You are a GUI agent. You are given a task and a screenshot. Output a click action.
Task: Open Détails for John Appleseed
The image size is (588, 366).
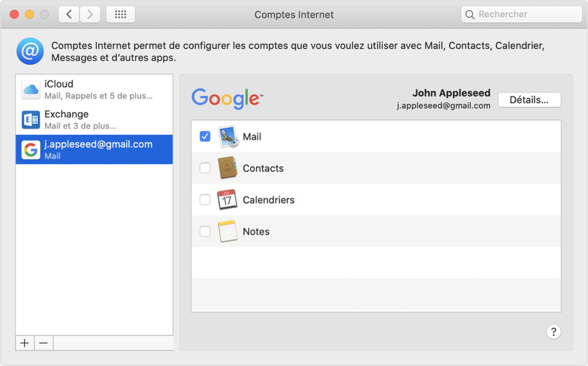point(529,99)
